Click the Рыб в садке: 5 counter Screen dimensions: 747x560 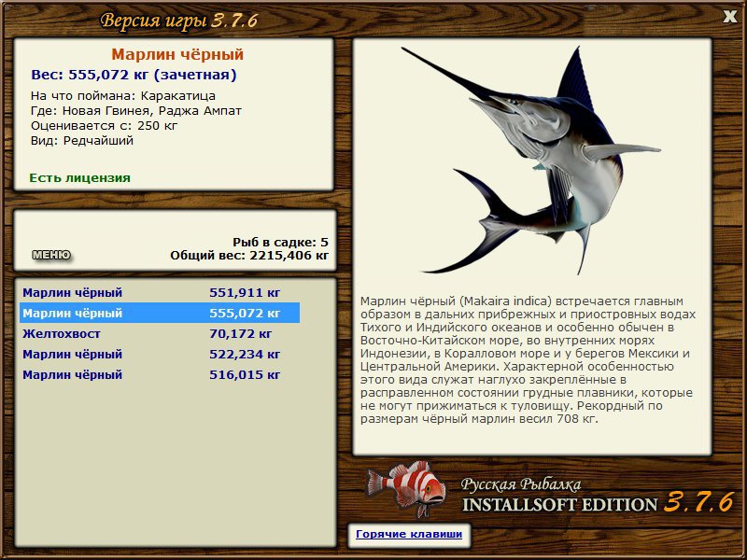[x=281, y=242]
